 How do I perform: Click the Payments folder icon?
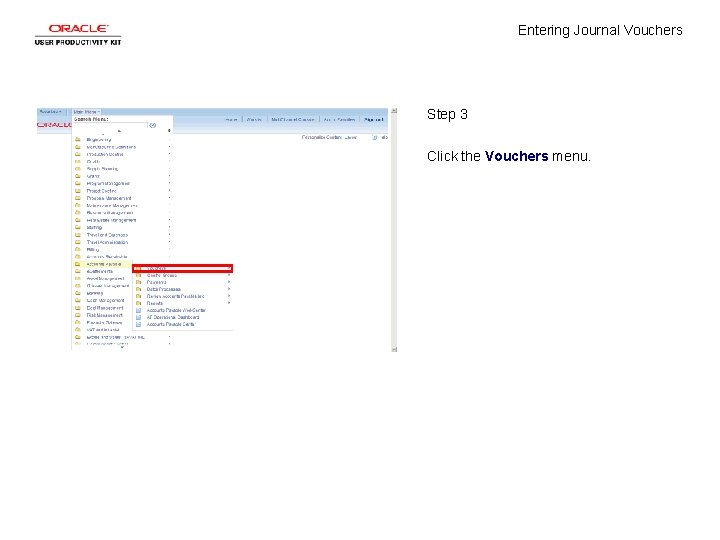click(138, 282)
